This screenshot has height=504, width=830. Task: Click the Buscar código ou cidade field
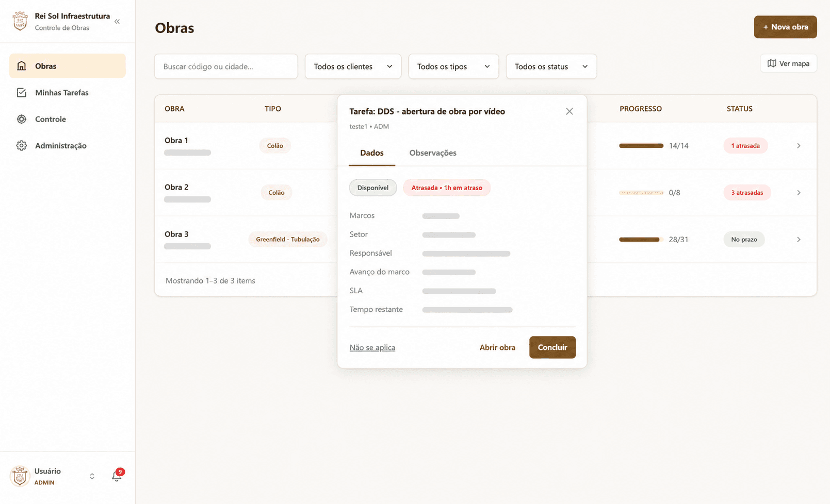(226, 66)
